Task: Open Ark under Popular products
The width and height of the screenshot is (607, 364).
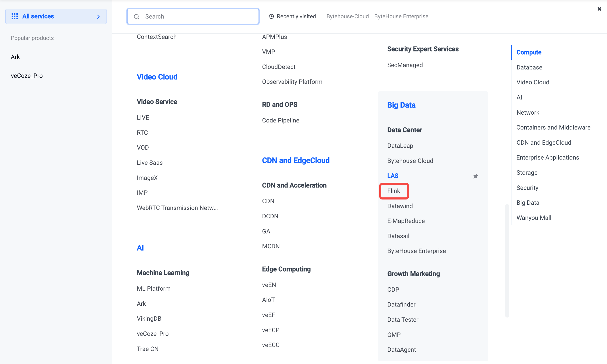Action: pos(15,57)
